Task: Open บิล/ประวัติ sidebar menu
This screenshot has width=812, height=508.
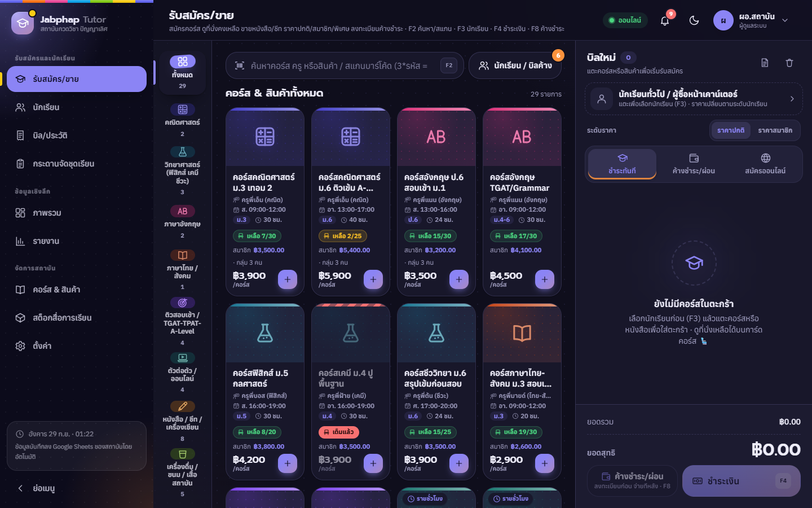Action: [77, 135]
